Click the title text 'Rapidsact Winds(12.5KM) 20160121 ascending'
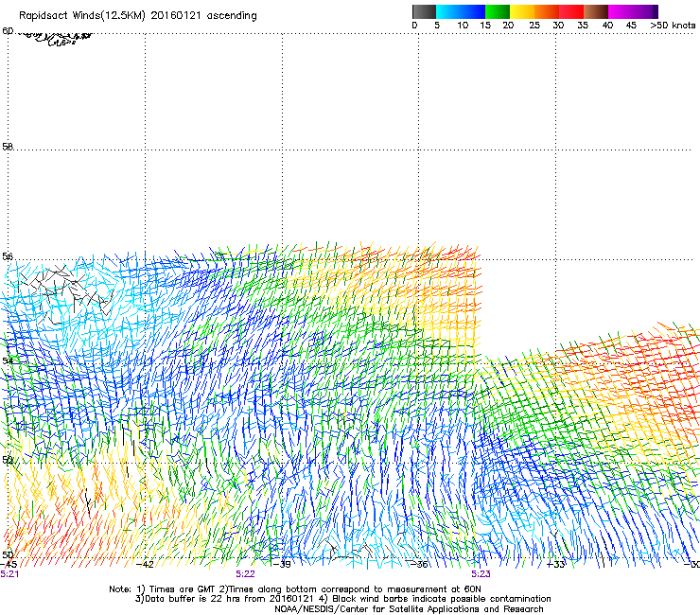This screenshot has width=700, height=615. click(x=138, y=16)
